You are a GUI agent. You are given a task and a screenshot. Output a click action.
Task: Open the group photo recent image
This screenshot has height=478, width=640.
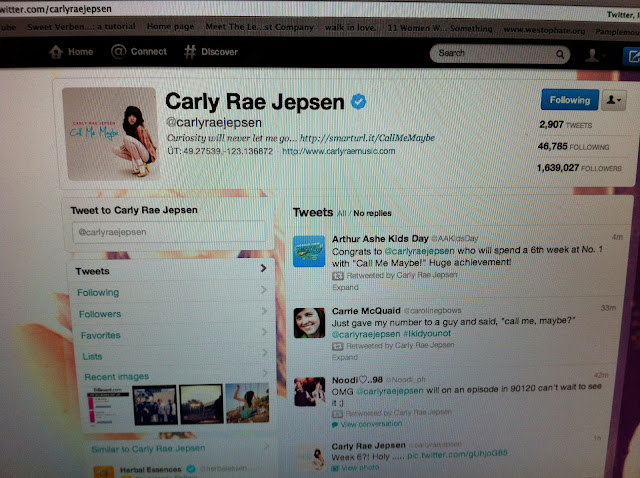(x=155, y=405)
